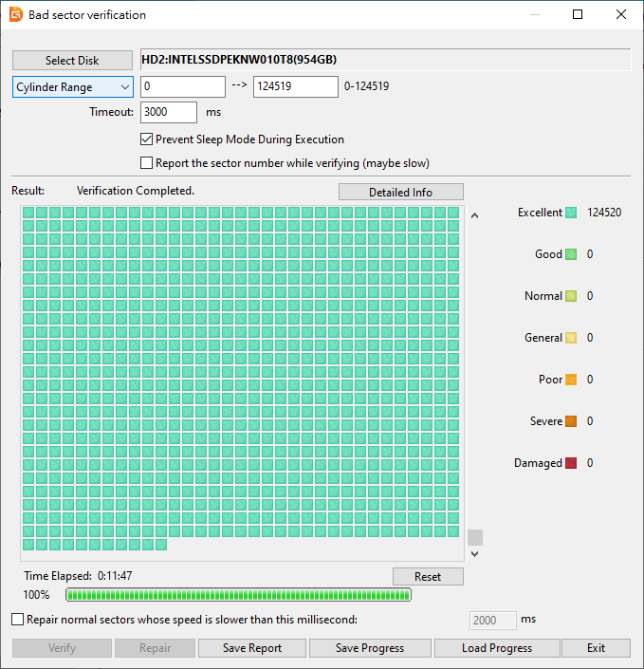Enable Report the sector number while verifying
Image resolution: width=644 pixels, height=669 pixels.
[x=147, y=163]
